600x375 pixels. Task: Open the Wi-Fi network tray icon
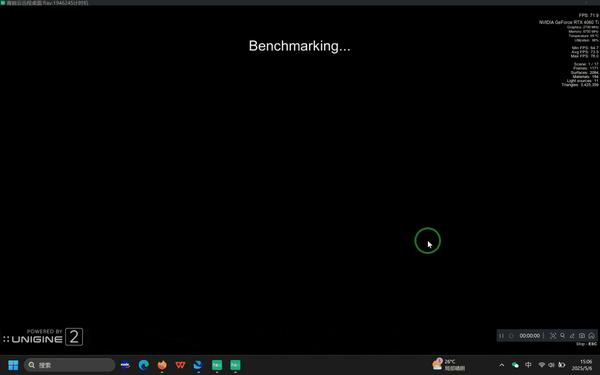click(x=541, y=365)
